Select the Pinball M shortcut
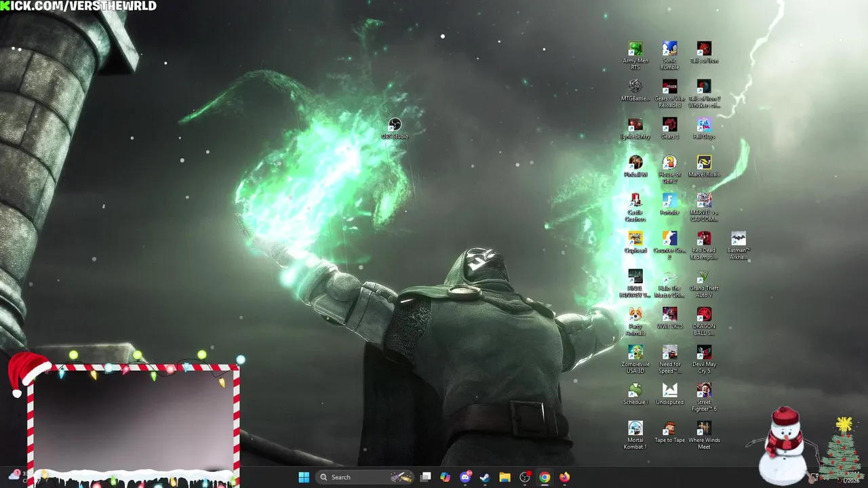 [x=635, y=166]
